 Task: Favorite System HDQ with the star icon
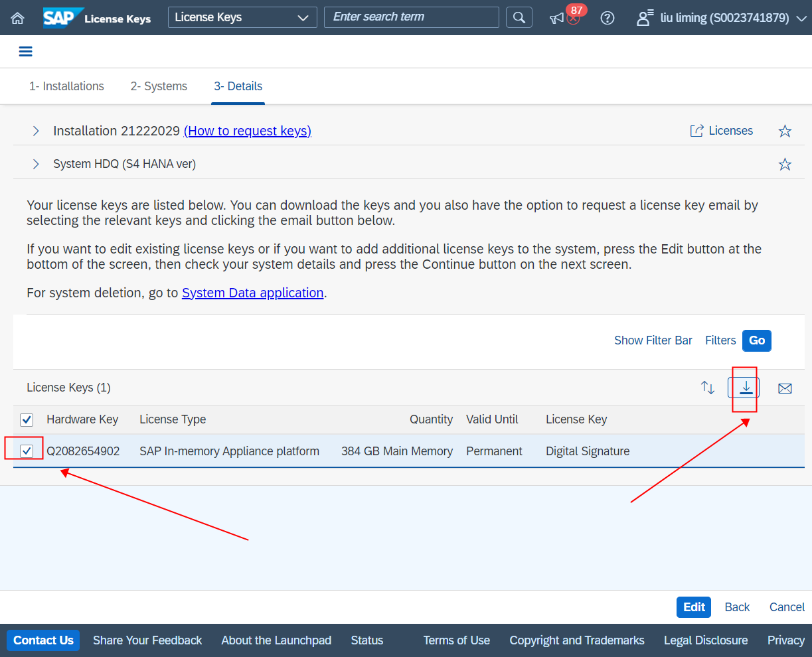tap(785, 164)
